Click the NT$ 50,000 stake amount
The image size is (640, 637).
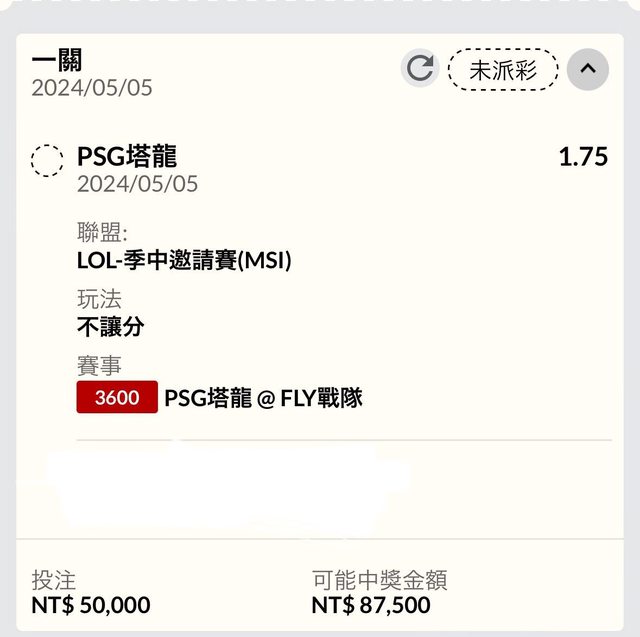tap(91, 605)
